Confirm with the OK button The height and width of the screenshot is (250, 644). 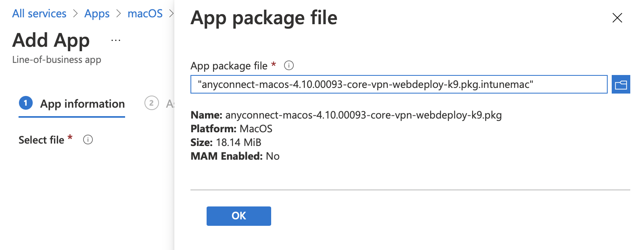point(239,216)
